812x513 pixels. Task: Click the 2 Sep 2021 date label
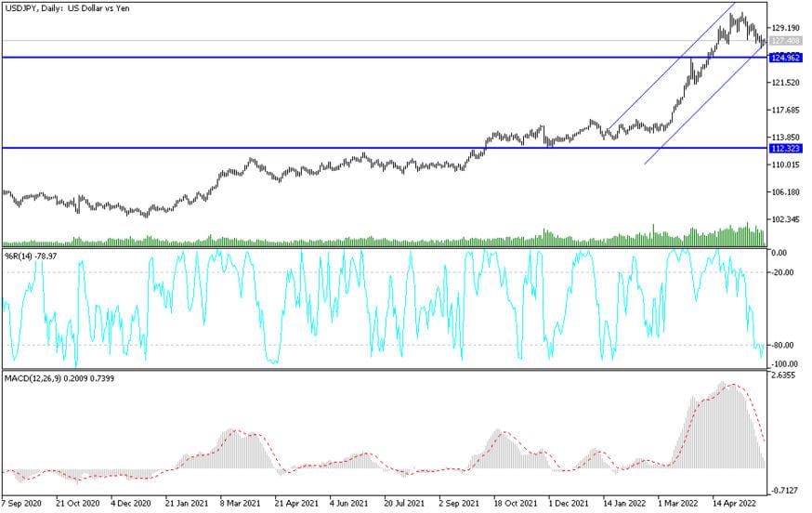click(459, 503)
